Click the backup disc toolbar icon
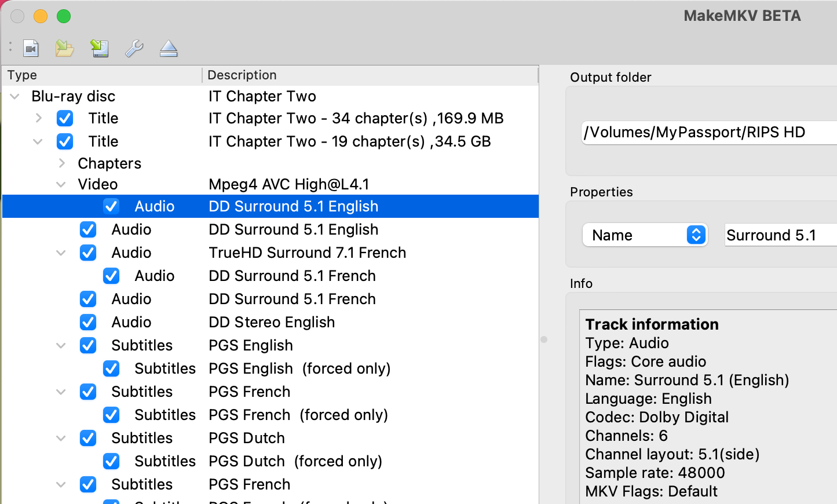The height and width of the screenshot is (504, 837). [x=100, y=48]
